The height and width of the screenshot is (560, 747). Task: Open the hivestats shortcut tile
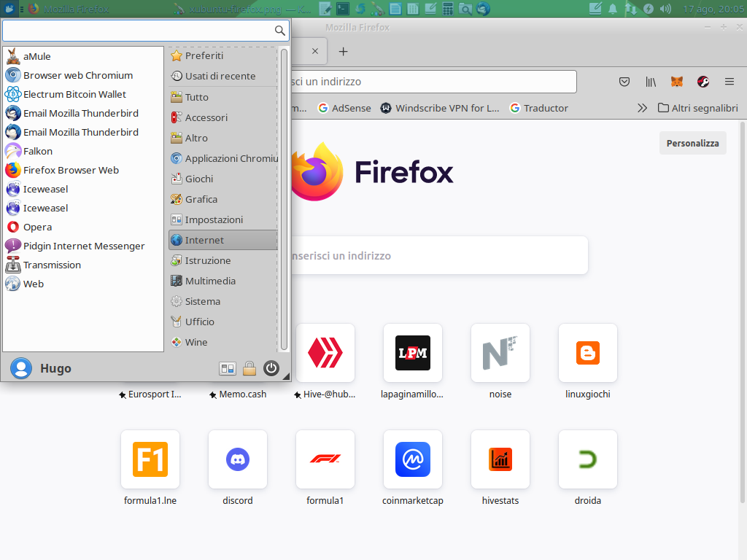pyautogui.click(x=500, y=459)
